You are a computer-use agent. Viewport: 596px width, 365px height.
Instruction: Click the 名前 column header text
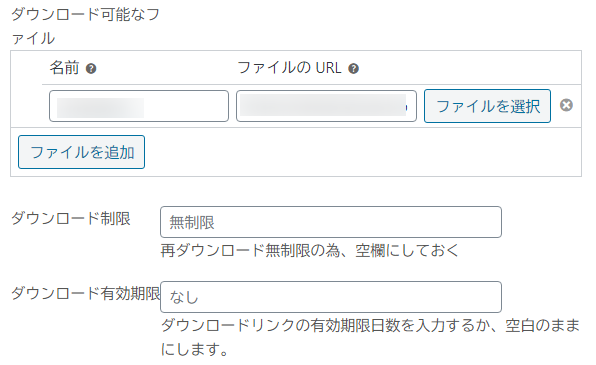point(64,68)
